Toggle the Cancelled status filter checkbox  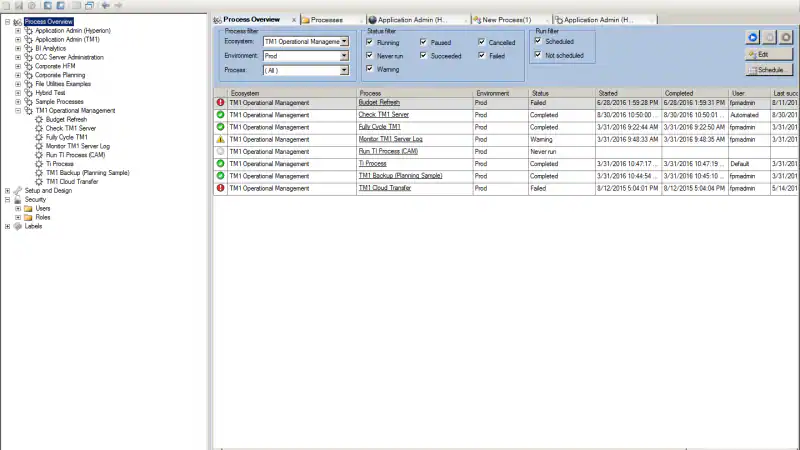tap(482, 42)
